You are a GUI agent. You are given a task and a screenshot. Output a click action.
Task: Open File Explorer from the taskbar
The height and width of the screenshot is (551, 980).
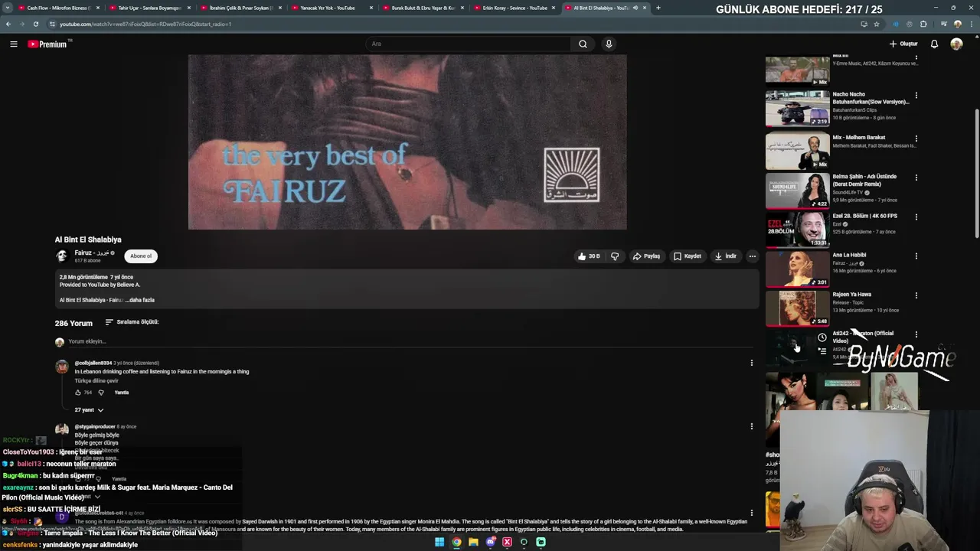[x=473, y=542]
